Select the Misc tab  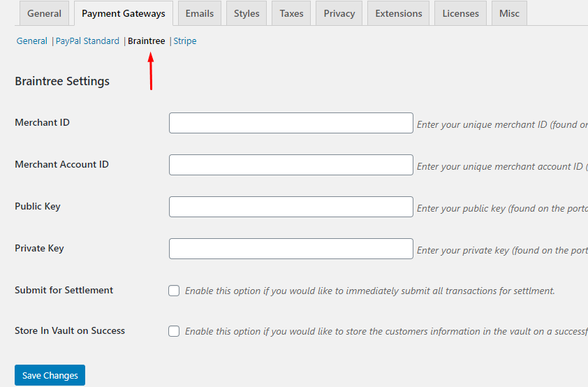pyautogui.click(x=509, y=13)
